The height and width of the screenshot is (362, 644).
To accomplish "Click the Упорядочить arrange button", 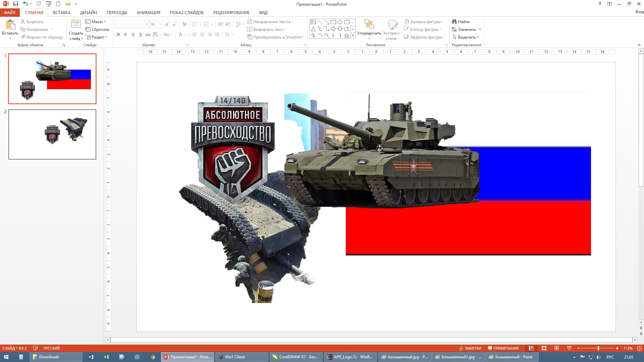I will point(369,29).
